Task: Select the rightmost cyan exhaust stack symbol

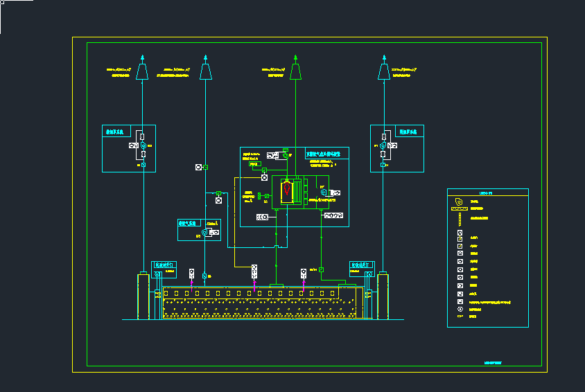Action: [383, 71]
